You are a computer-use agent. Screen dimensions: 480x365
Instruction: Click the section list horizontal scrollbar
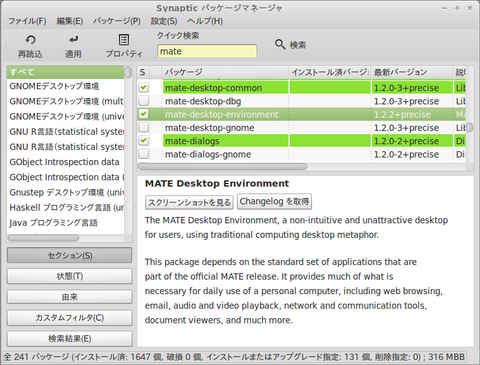click(43, 238)
